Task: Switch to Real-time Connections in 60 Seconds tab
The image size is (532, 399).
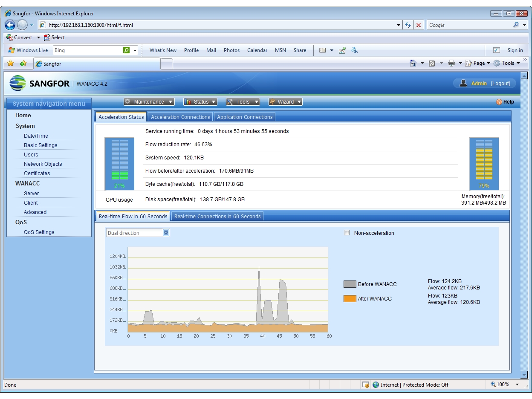Action: (217, 216)
